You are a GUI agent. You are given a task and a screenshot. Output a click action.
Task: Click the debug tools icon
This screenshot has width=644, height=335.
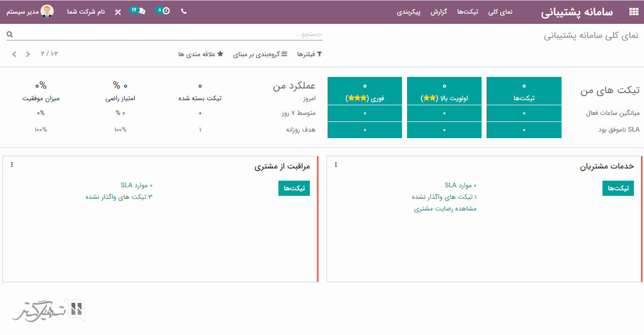118,12
